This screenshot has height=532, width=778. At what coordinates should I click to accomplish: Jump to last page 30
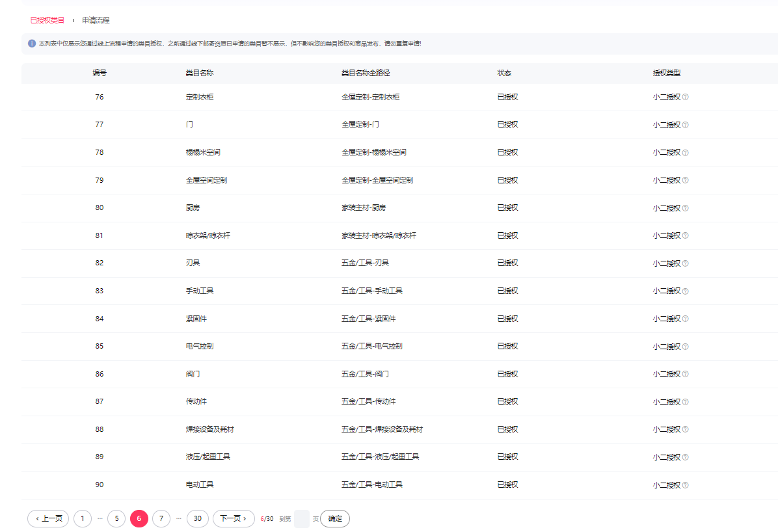tap(198, 518)
